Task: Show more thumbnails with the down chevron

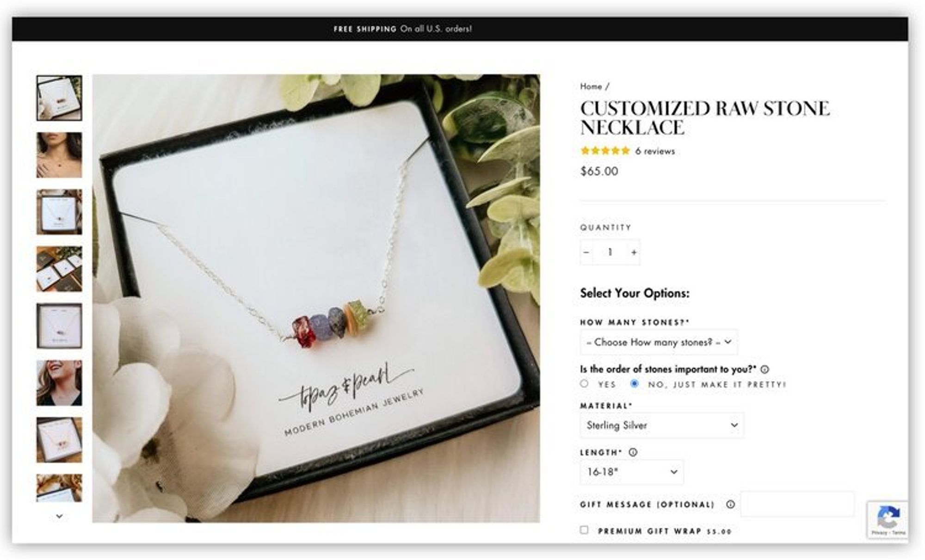Action: click(x=59, y=516)
